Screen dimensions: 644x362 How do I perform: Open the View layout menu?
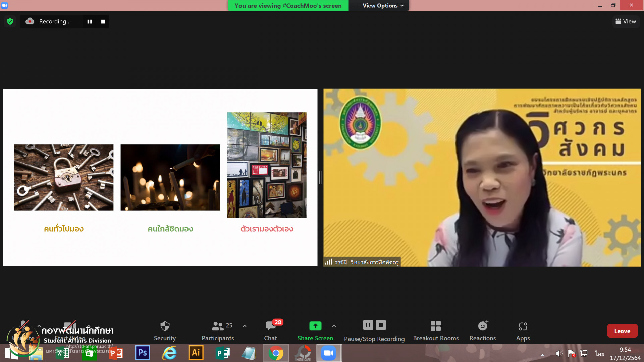click(626, 21)
